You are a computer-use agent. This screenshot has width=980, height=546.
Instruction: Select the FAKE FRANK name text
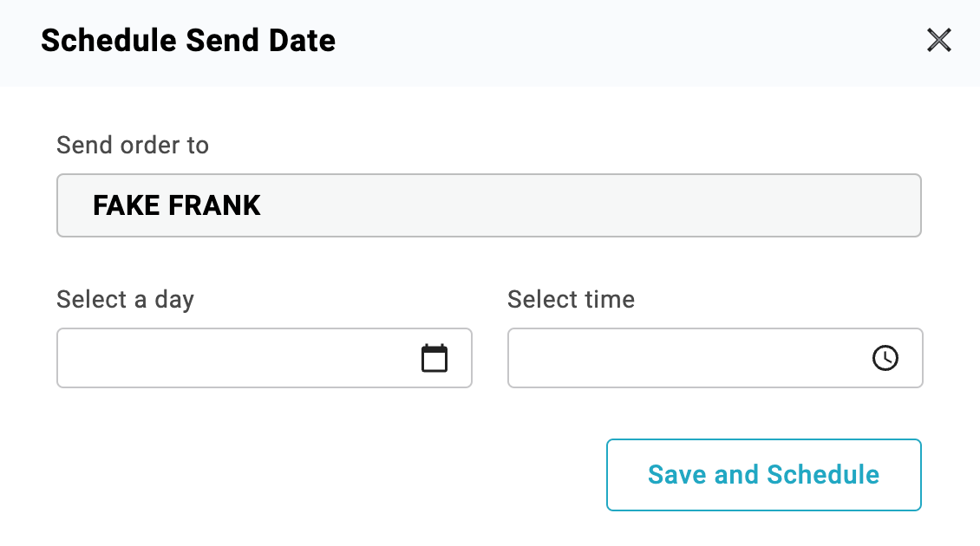click(x=177, y=205)
